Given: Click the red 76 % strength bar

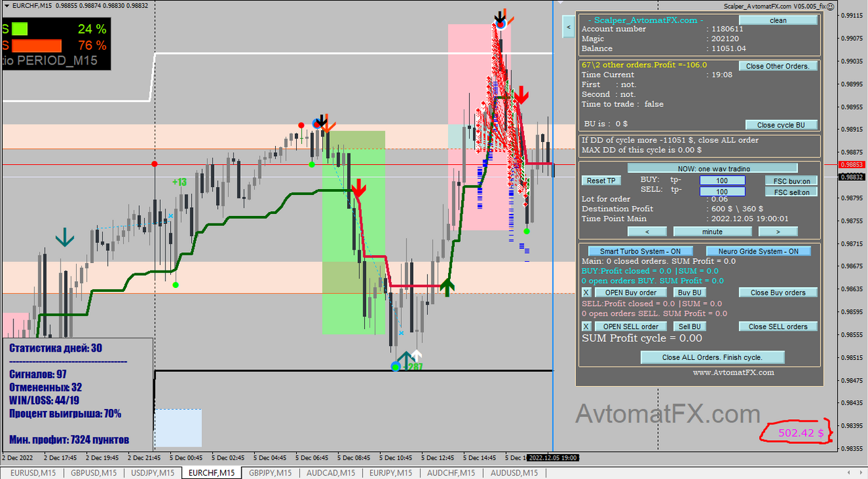Looking at the screenshot, I should [x=36, y=46].
